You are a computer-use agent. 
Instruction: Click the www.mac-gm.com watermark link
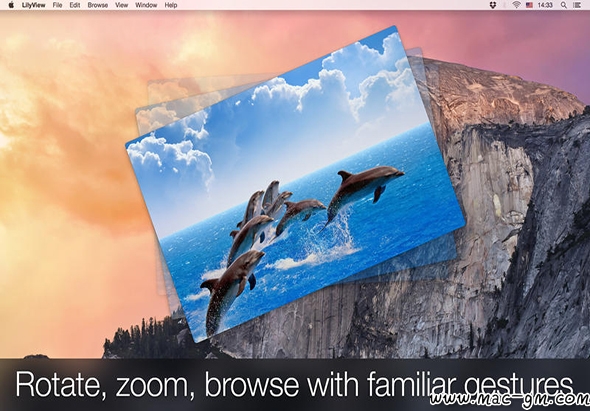pyautogui.click(x=509, y=399)
